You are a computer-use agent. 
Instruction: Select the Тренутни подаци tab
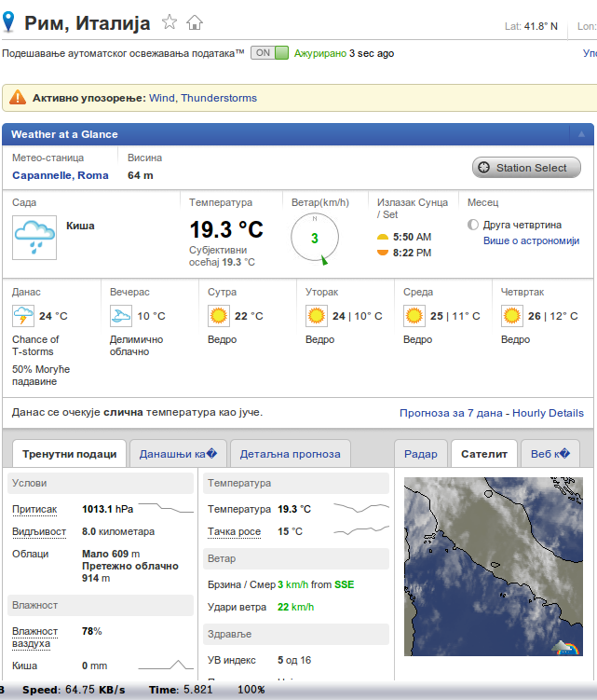[70, 454]
